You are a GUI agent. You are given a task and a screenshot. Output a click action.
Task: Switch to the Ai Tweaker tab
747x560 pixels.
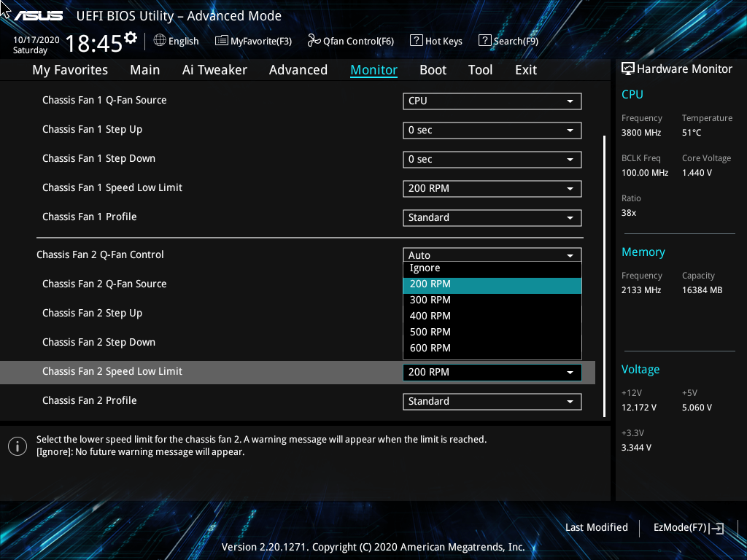tap(214, 70)
